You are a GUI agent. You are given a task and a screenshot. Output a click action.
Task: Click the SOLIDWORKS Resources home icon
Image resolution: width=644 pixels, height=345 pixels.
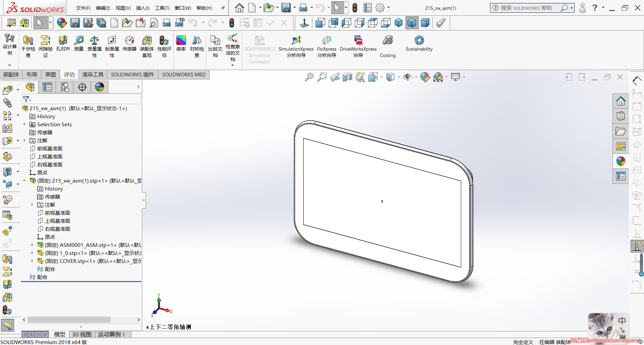pyautogui.click(x=621, y=101)
